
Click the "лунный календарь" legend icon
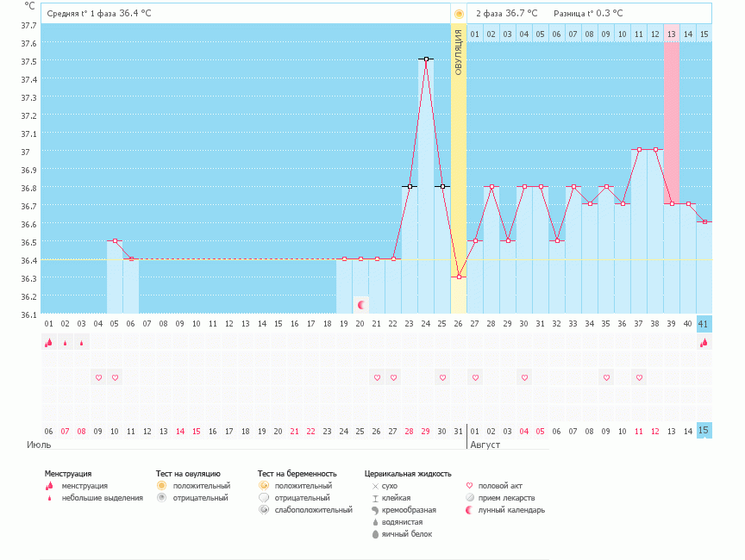pos(469,510)
